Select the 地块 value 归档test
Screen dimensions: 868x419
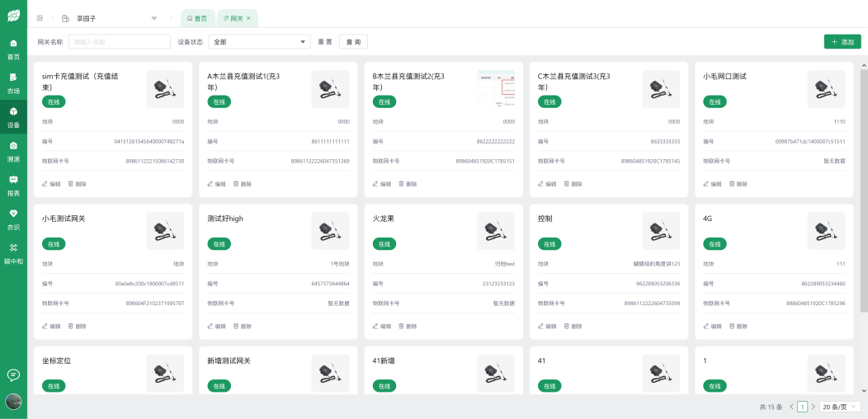[505, 264]
